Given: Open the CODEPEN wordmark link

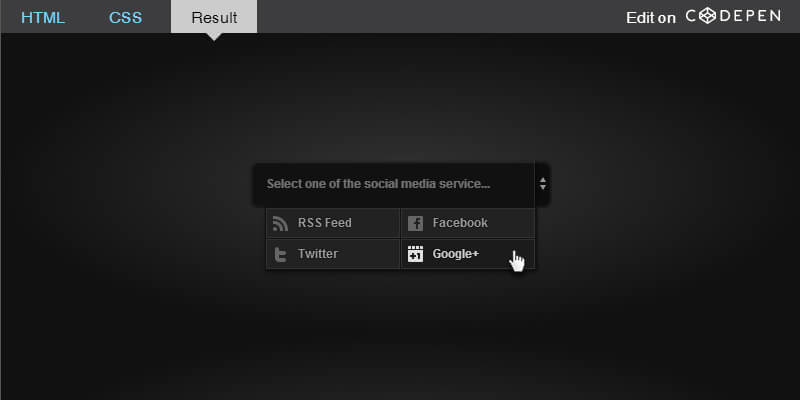Looking at the screenshot, I should [x=733, y=16].
